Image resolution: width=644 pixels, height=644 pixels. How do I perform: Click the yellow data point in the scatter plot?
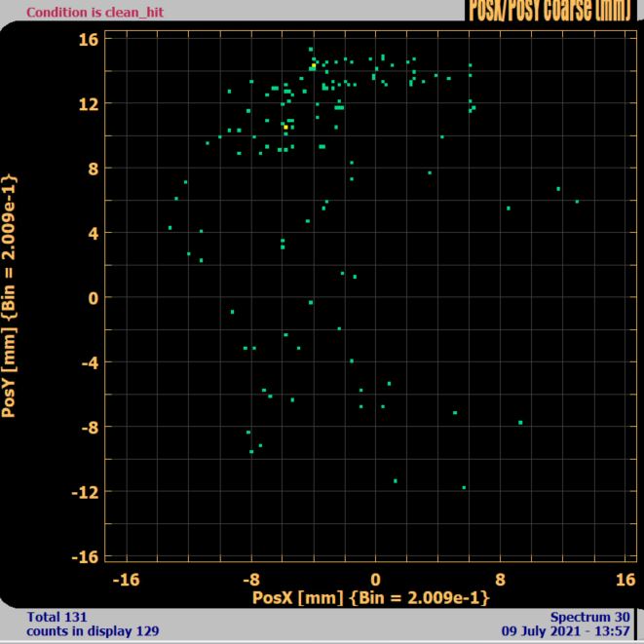pos(285,127)
